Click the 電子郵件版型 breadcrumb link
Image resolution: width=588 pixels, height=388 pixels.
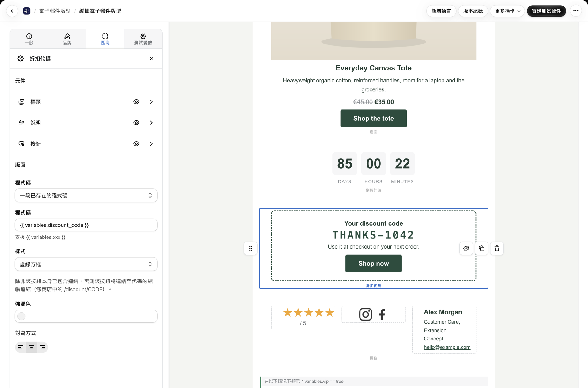point(55,11)
